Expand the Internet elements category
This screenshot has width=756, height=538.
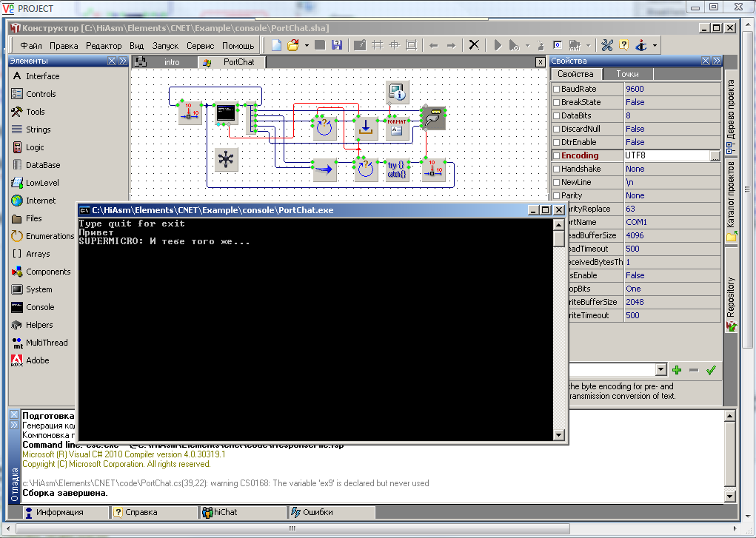[40, 201]
